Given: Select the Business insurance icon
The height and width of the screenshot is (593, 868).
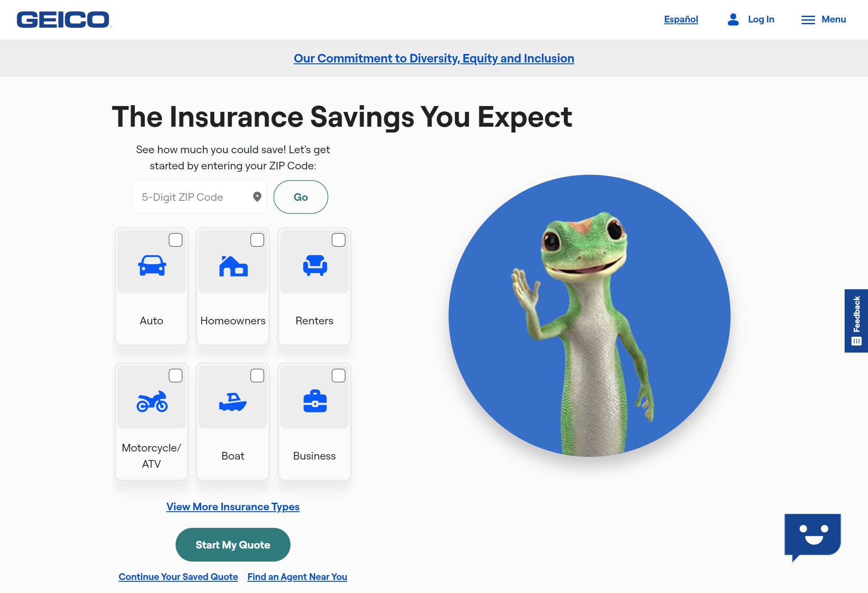Looking at the screenshot, I should pyautogui.click(x=315, y=398).
